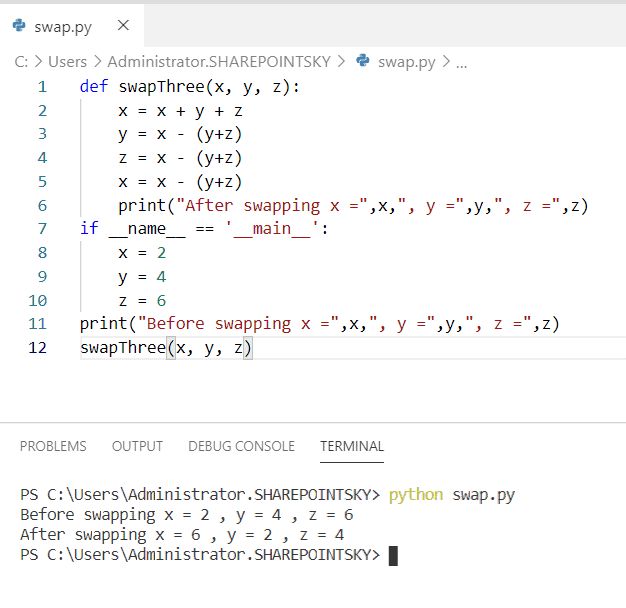
Task: Expand chevron after Users in breadcrumb
Action: (x=97, y=61)
